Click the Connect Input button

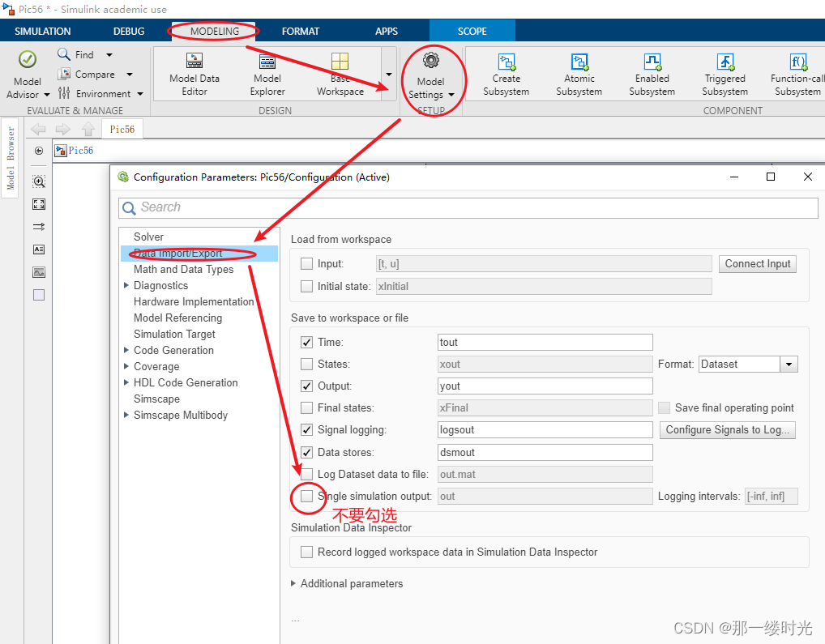click(x=758, y=264)
